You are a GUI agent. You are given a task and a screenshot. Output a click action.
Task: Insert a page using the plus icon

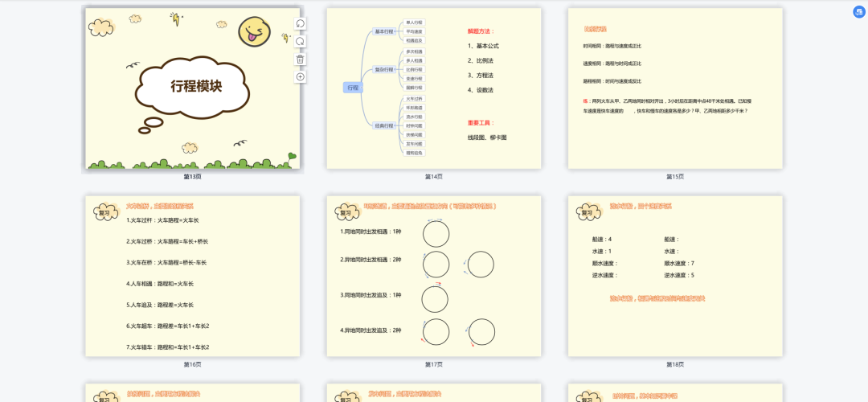(300, 77)
